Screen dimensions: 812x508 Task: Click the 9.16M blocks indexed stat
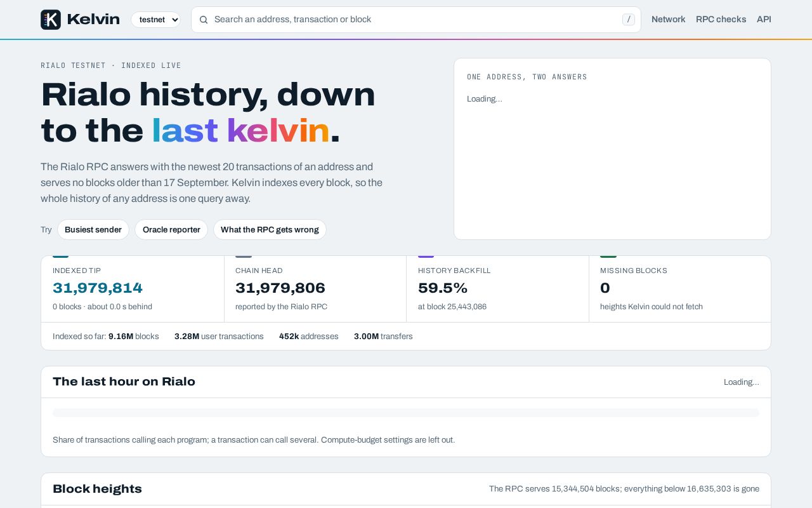133,337
